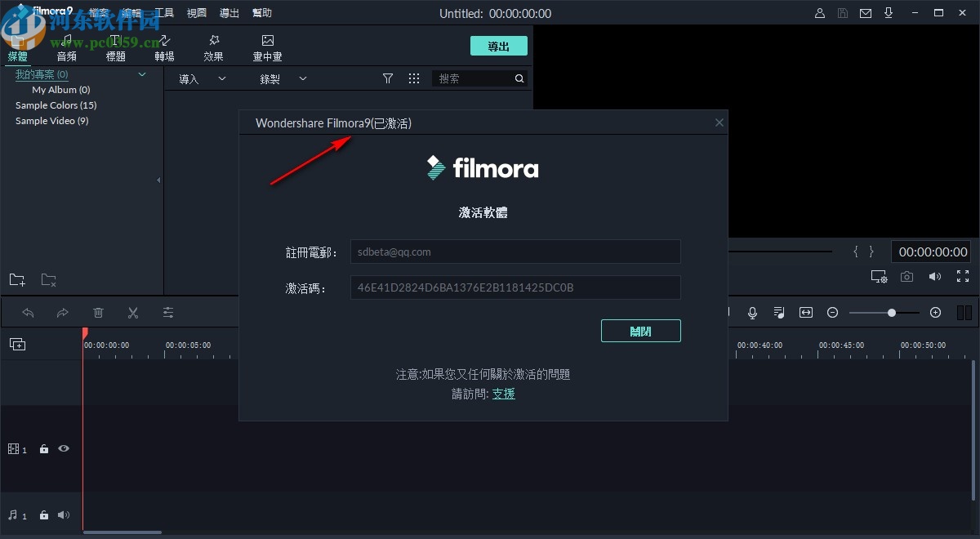Open the 工具 menu
This screenshot has height=539, width=980.
click(x=164, y=13)
